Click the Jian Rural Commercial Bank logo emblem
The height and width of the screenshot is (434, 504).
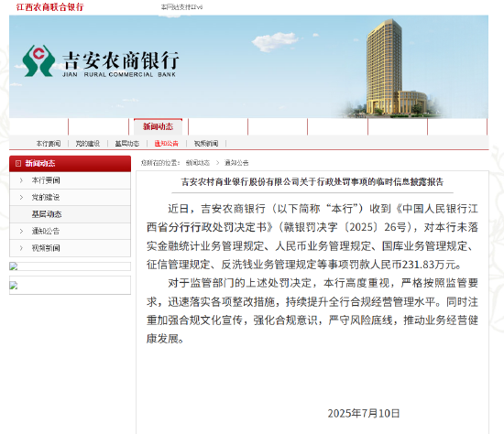38,60
